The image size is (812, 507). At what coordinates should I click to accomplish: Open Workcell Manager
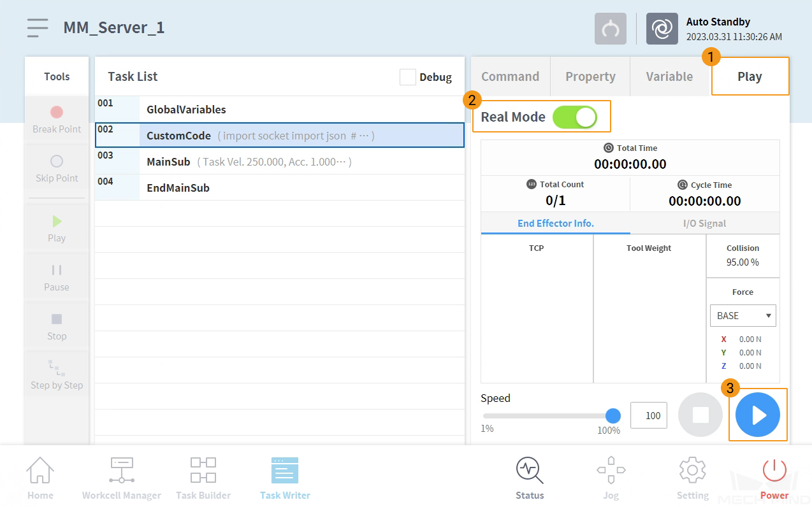coord(122,478)
